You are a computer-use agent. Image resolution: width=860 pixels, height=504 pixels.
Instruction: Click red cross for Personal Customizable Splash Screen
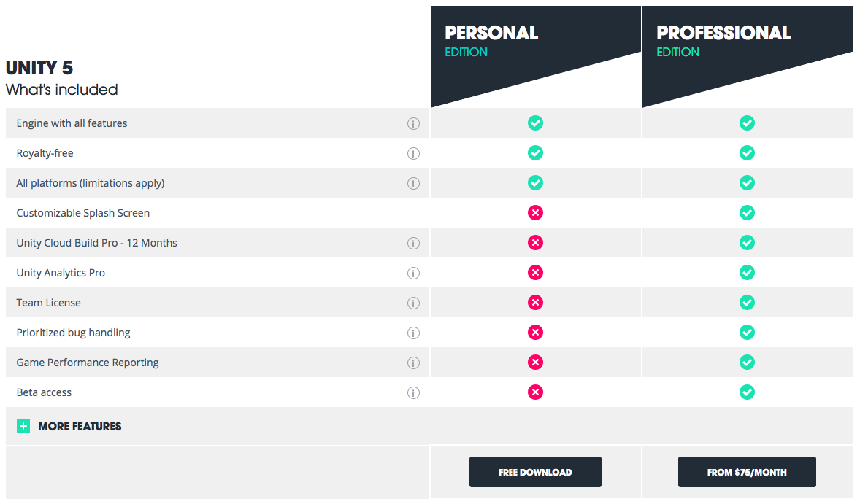point(535,212)
